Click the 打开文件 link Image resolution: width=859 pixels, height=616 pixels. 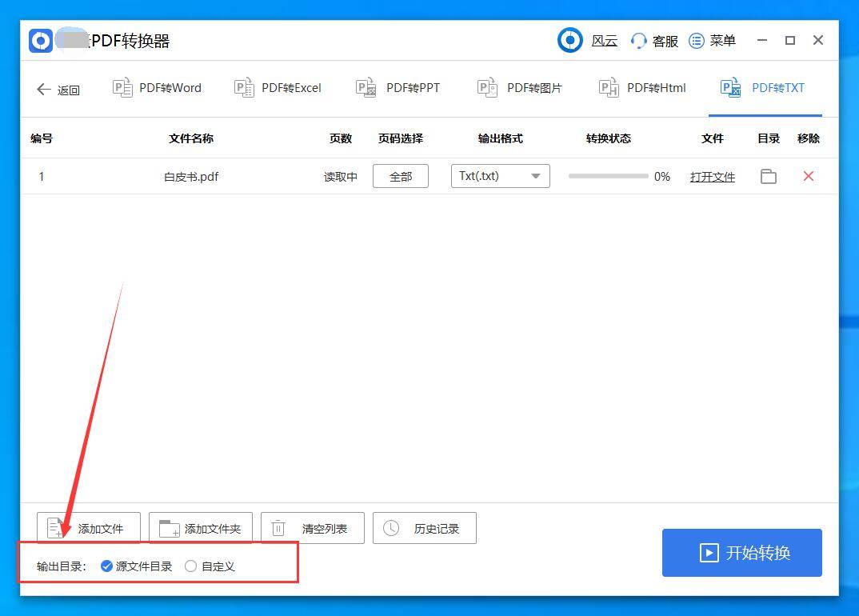(x=712, y=177)
